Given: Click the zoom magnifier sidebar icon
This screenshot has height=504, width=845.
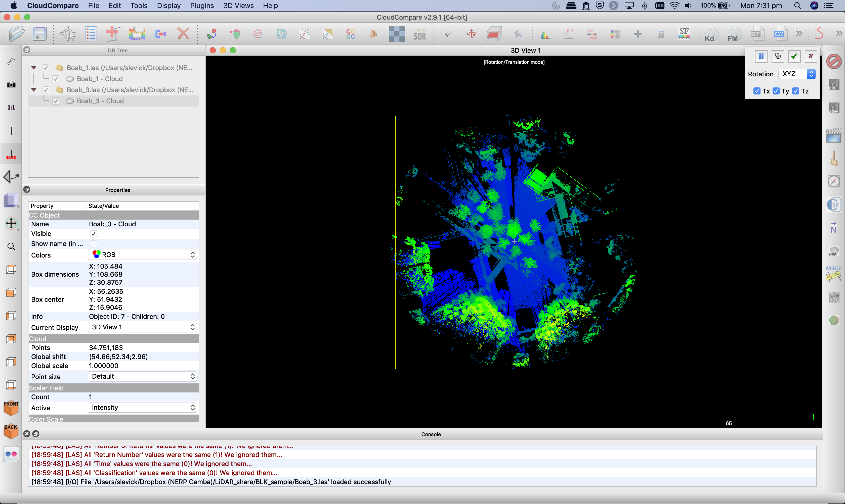Looking at the screenshot, I should (x=11, y=246).
